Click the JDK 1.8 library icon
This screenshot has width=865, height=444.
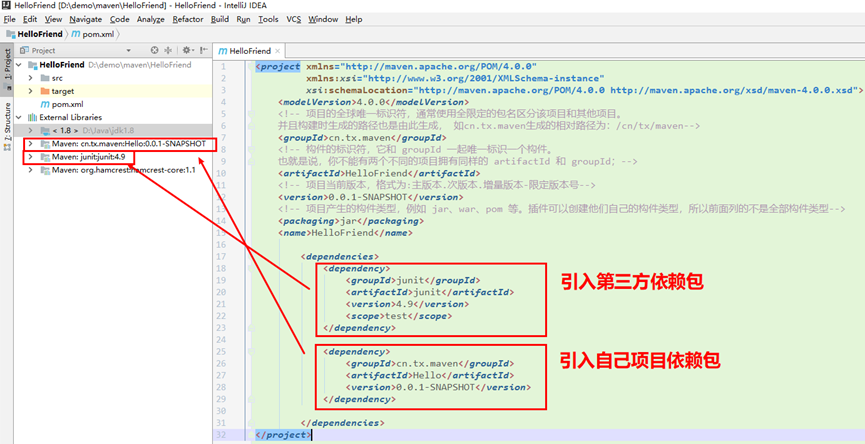[45, 131]
